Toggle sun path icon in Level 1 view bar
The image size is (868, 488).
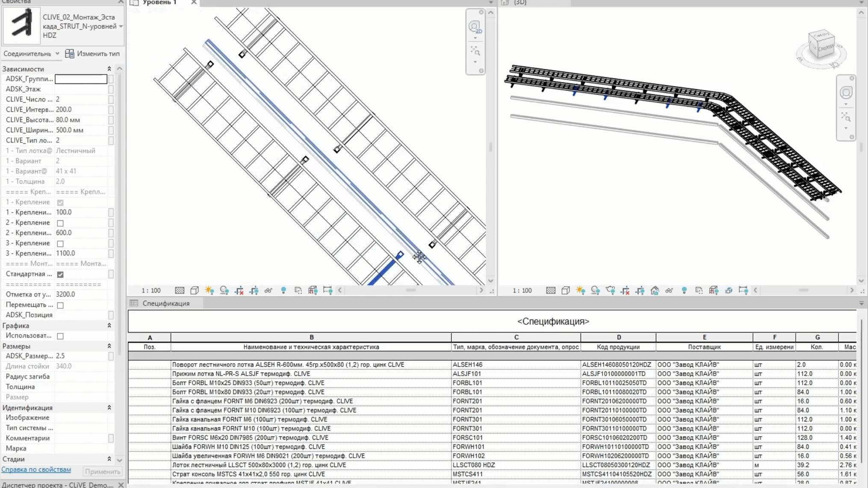(x=209, y=290)
